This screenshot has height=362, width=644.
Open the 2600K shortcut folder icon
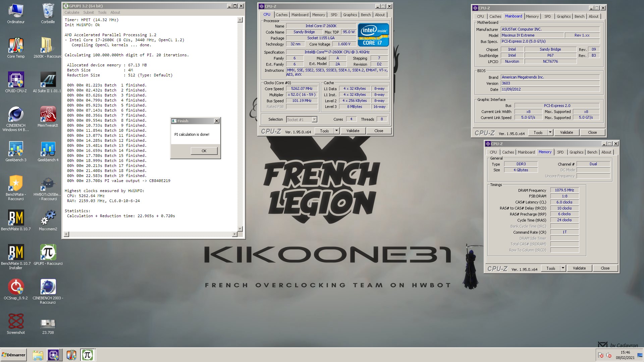click(48, 48)
